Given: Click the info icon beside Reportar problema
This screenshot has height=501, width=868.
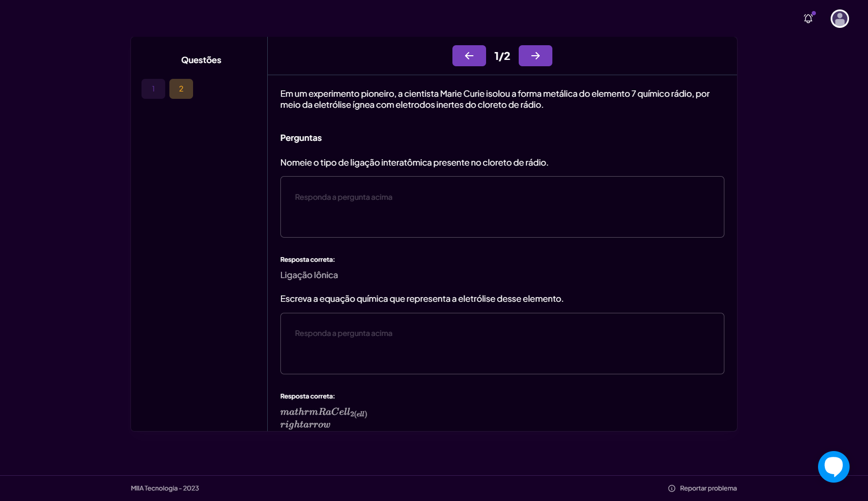Looking at the screenshot, I should tap(672, 488).
